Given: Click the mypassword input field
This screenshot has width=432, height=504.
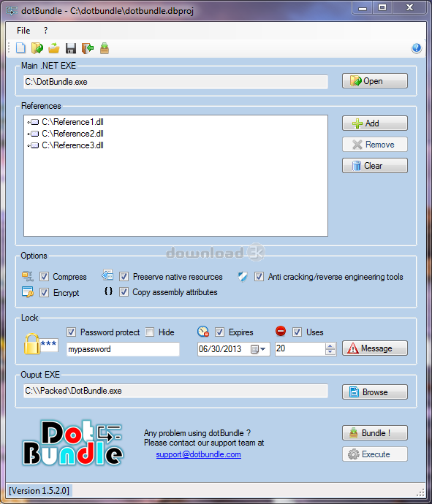Looking at the screenshot, I should (123, 349).
